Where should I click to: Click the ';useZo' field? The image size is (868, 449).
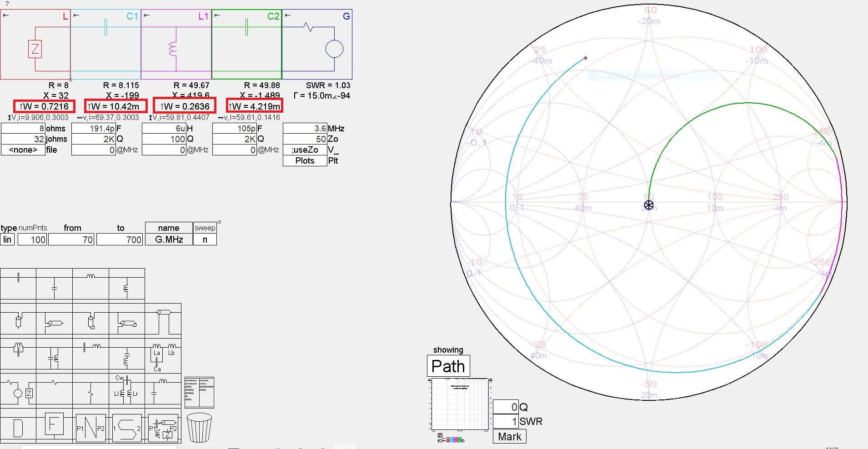pyautogui.click(x=305, y=150)
